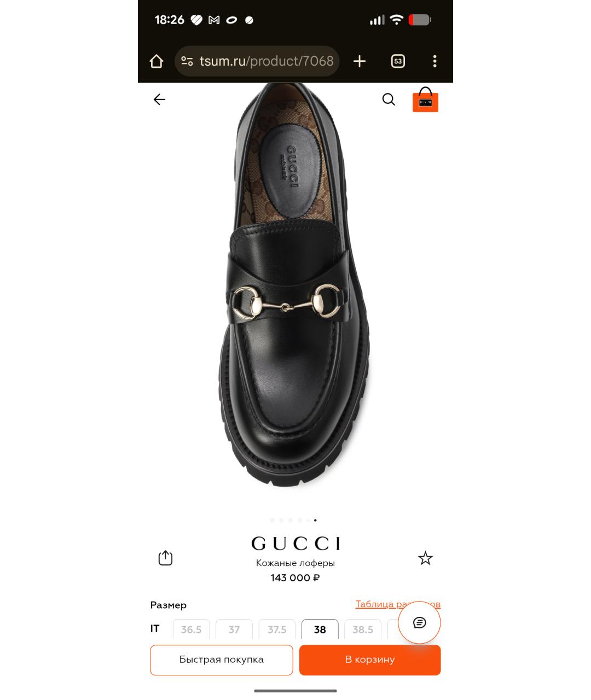Select the last carousel dot indicator
Image resolution: width=591 pixels, height=700 pixels.
(315, 520)
